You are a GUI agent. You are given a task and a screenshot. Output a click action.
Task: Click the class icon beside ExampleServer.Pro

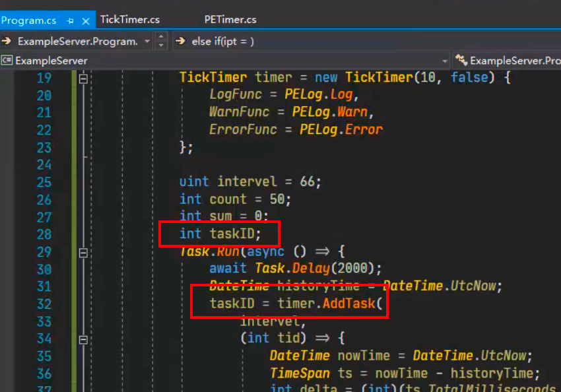pos(461,61)
